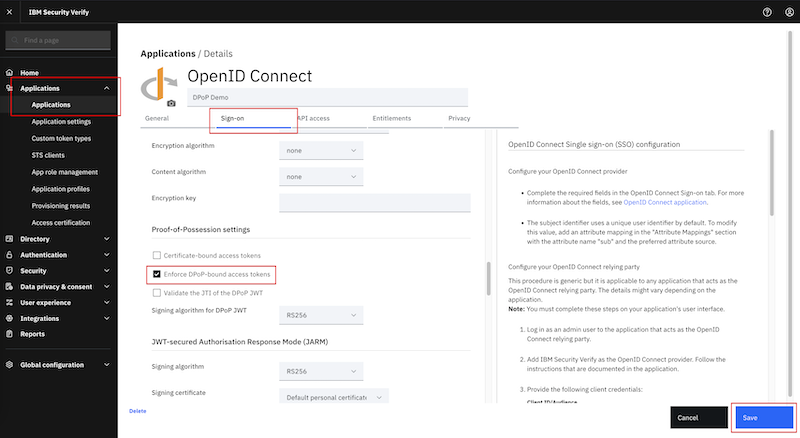Click the Security shield icon
The image size is (800, 438).
tap(9, 271)
